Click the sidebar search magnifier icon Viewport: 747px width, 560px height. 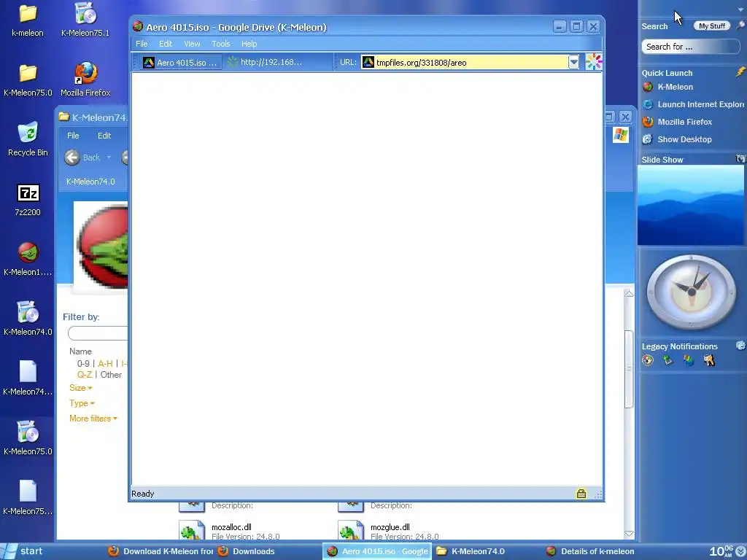pos(740,26)
